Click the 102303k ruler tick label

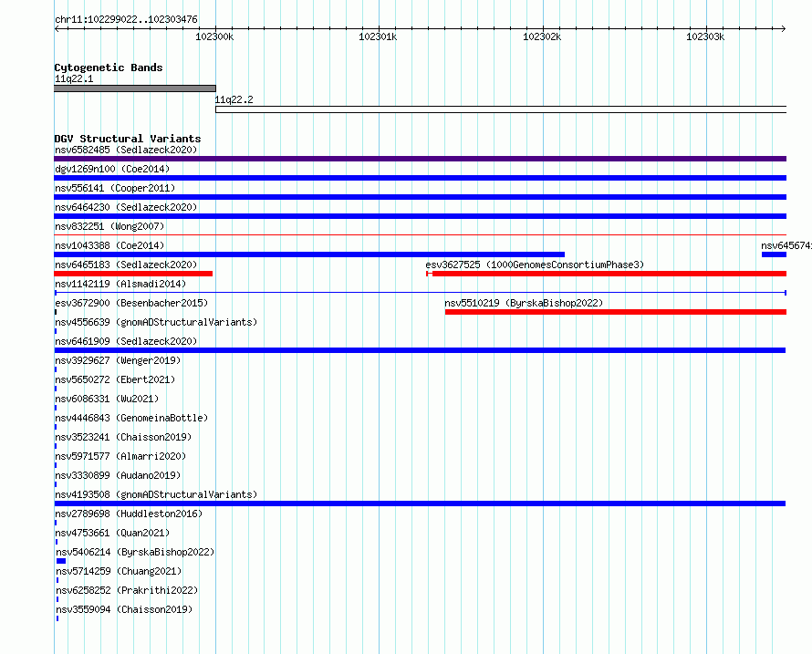pyautogui.click(x=705, y=36)
